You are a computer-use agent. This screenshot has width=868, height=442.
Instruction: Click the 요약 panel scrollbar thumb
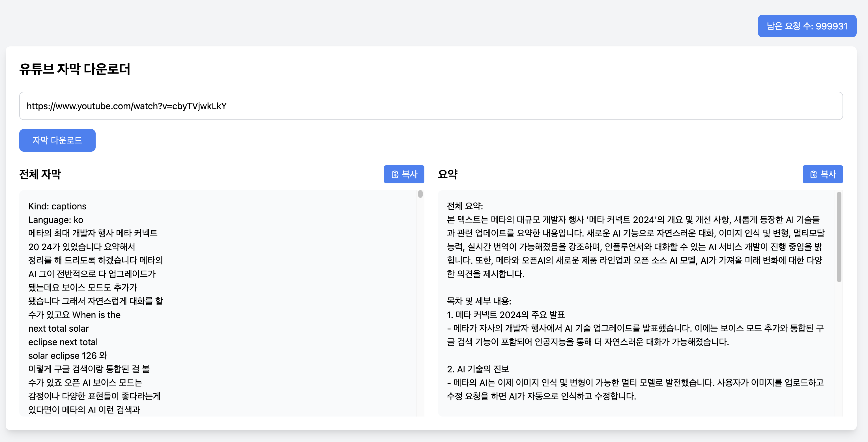click(x=839, y=237)
